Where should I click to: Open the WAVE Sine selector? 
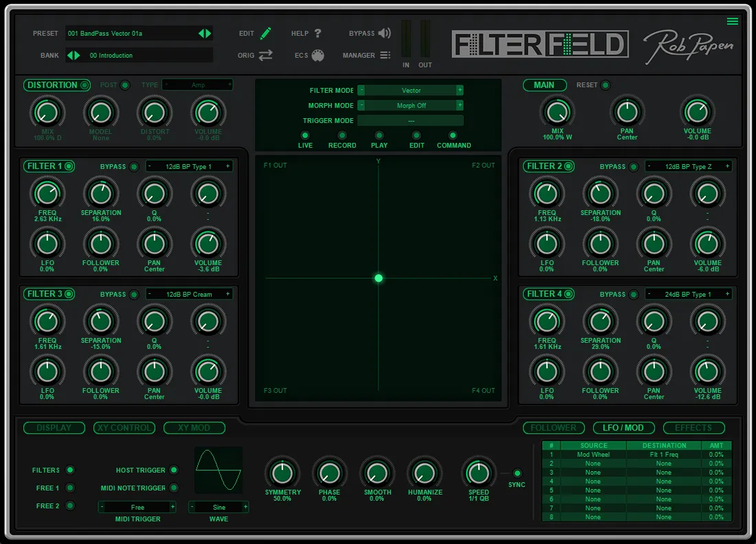coord(219,507)
